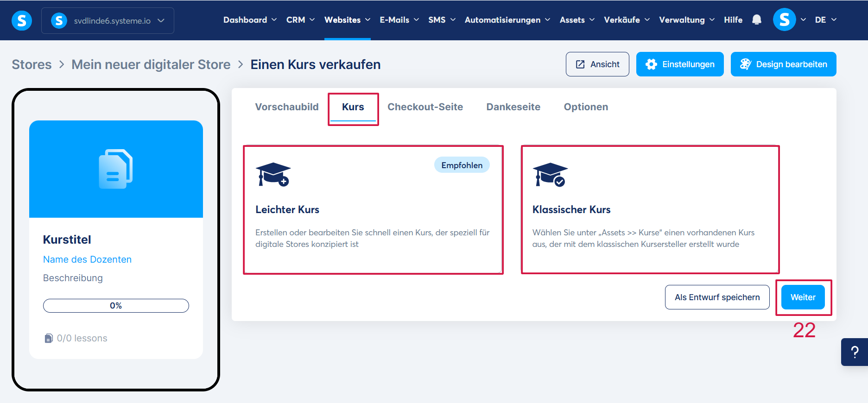868x403 pixels.
Task: Click the Hilfe menu item
Action: point(733,20)
